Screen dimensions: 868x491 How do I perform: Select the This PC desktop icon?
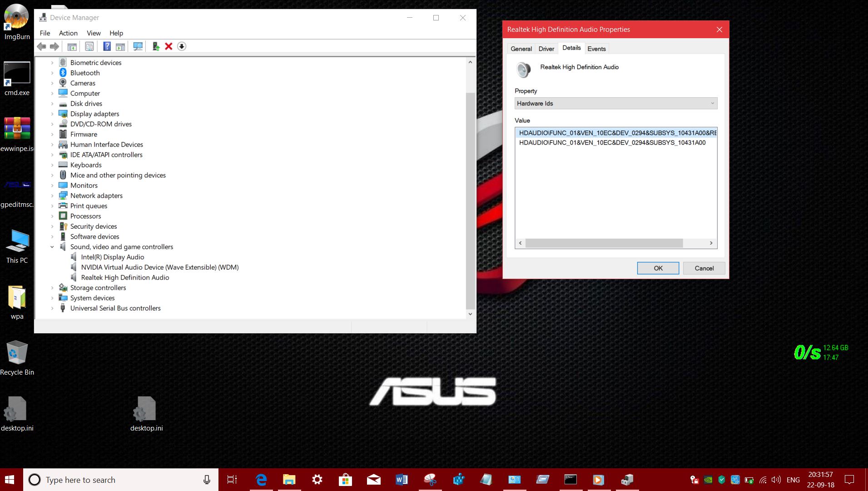coord(17,246)
